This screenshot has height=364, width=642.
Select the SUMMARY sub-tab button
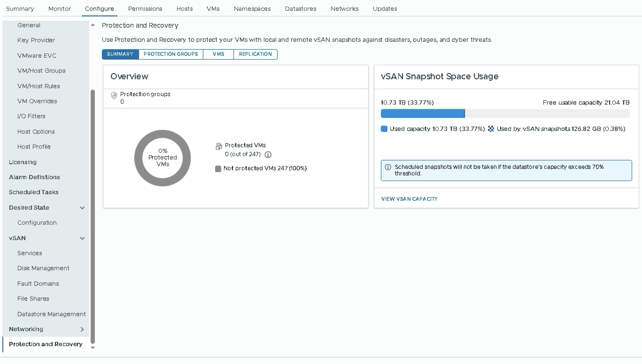pos(120,54)
